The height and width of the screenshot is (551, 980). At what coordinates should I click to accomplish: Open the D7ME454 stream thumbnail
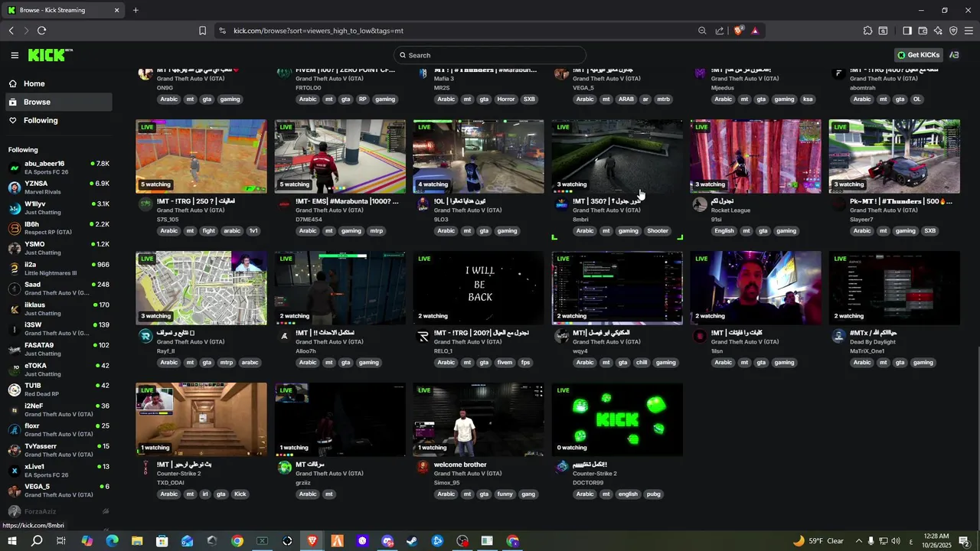(340, 156)
